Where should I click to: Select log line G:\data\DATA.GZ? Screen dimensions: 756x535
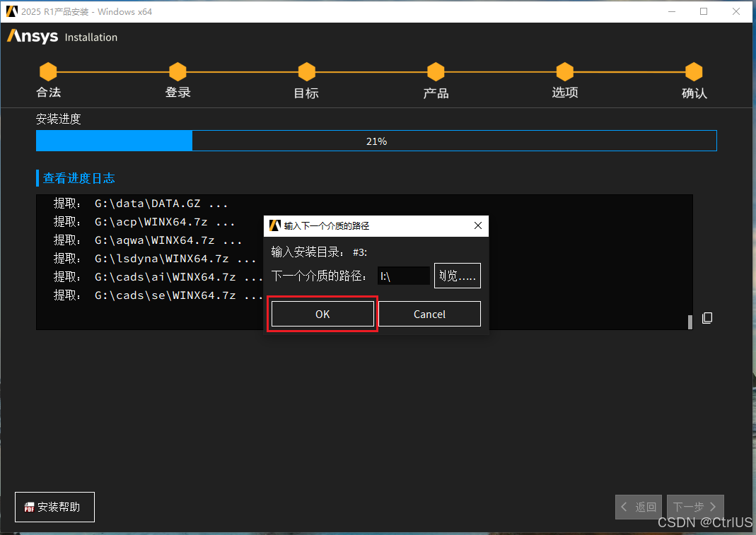pyautogui.click(x=140, y=204)
